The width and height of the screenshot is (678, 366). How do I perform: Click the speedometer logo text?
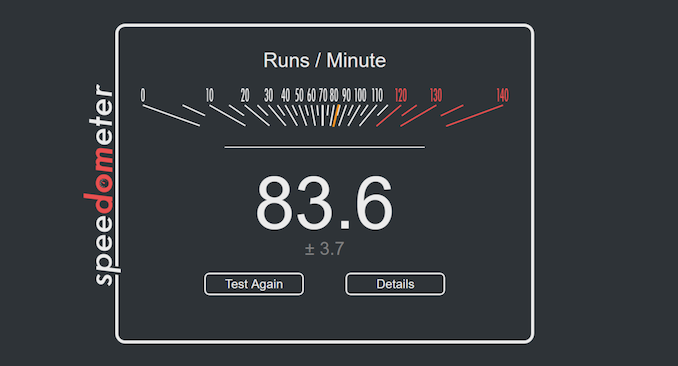[x=102, y=185]
